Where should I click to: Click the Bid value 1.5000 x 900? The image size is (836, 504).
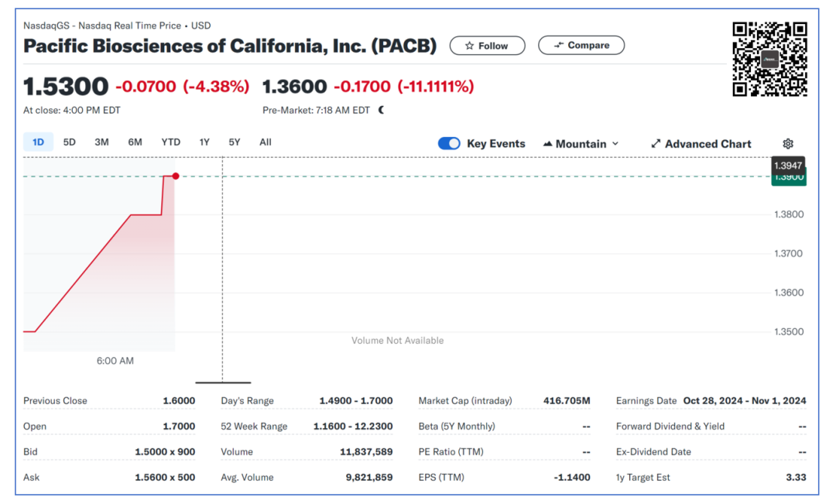pyautogui.click(x=165, y=451)
